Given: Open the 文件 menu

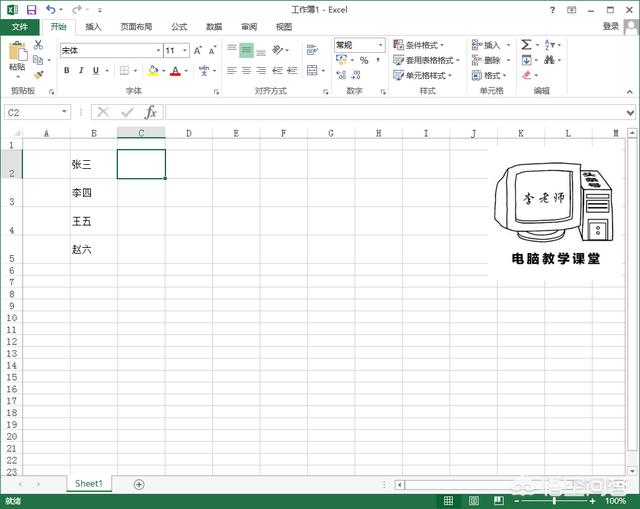Looking at the screenshot, I should pyautogui.click(x=19, y=27).
